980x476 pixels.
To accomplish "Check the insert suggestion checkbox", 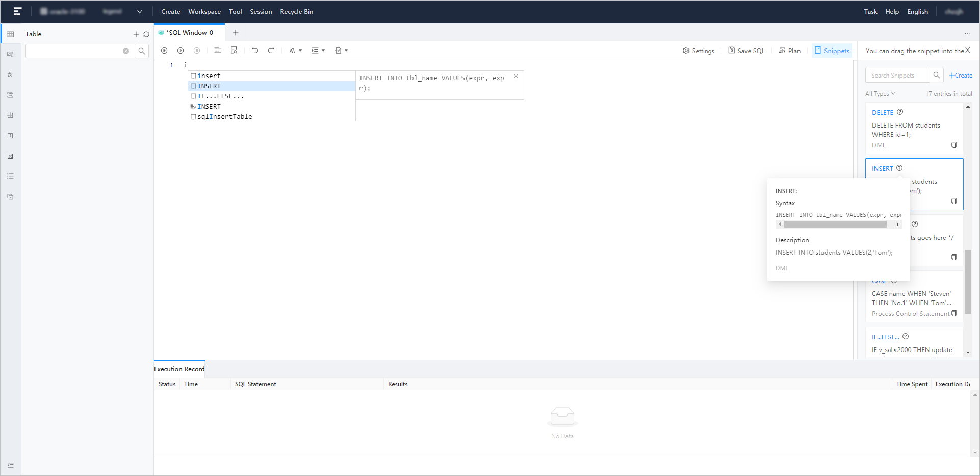I will point(193,76).
